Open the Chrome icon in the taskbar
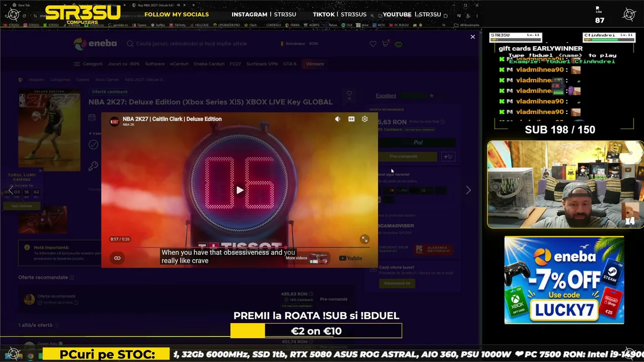644x362 pixels. tap(30, 356)
